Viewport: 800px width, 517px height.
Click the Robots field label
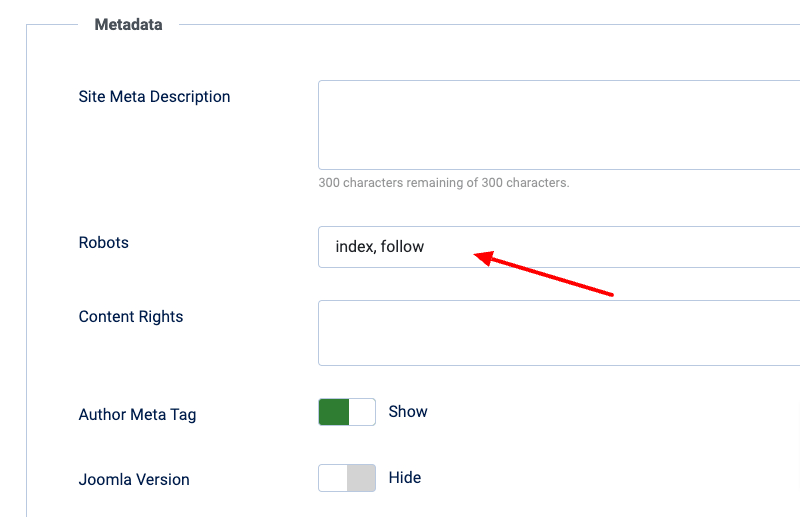coord(104,243)
